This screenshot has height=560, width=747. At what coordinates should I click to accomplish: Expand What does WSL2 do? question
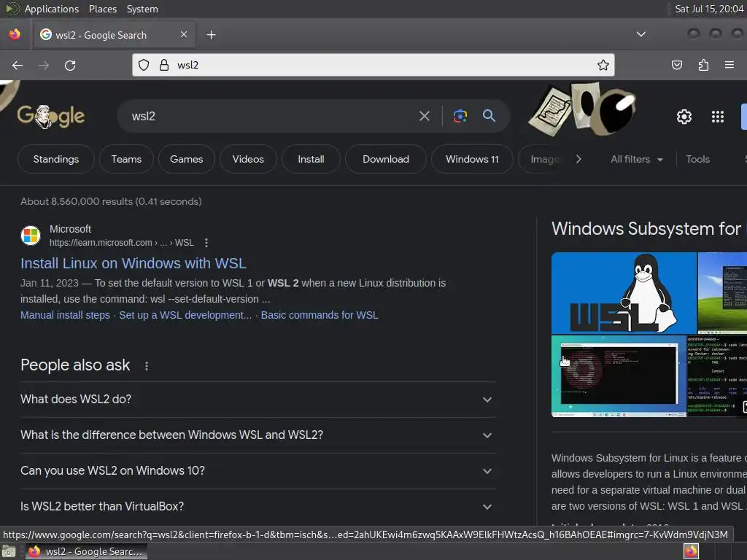pos(258,400)
